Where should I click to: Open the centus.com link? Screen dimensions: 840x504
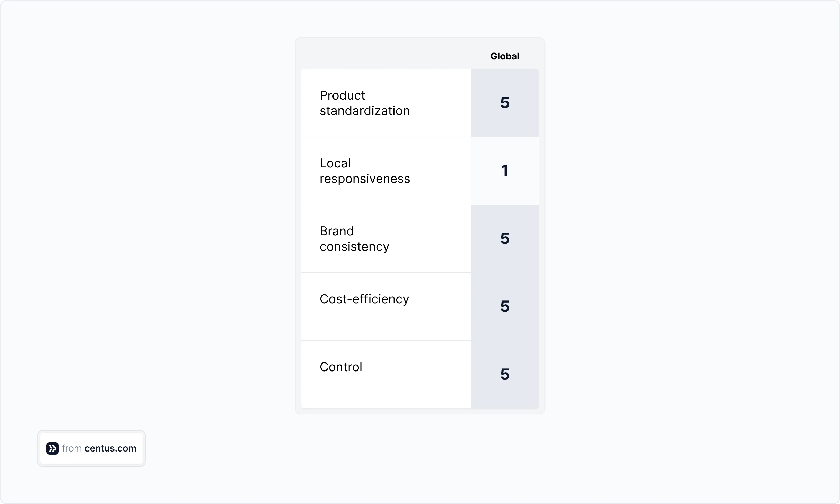coord(110,448)
